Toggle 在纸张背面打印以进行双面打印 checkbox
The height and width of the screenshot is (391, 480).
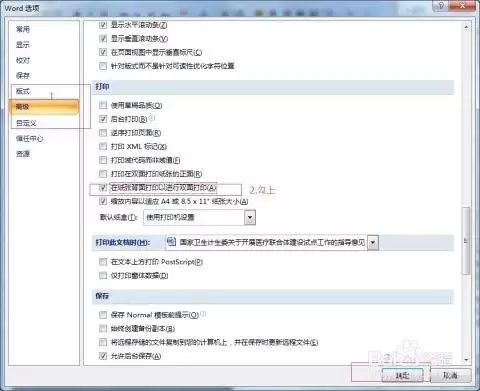click(x=103, y=188)
